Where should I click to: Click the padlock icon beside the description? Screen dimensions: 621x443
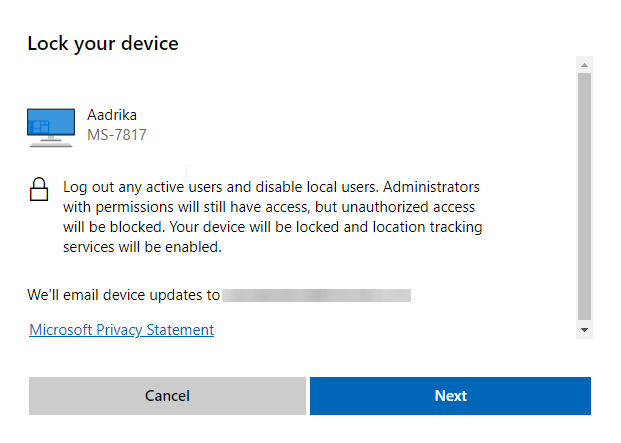pos(39,190)
